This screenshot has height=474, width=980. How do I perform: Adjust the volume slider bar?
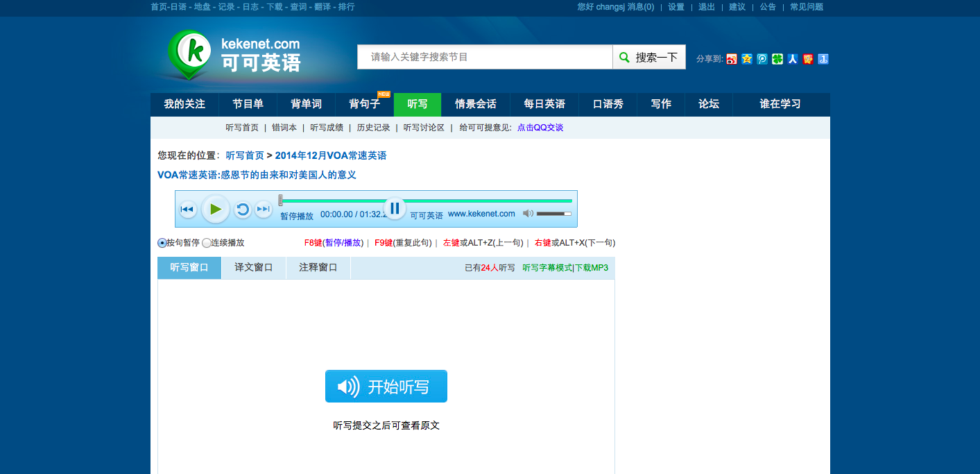pos(553,214)
